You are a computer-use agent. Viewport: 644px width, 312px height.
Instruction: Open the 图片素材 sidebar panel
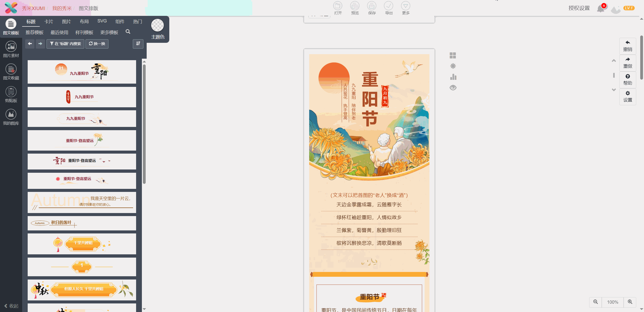tap(11, 49)
